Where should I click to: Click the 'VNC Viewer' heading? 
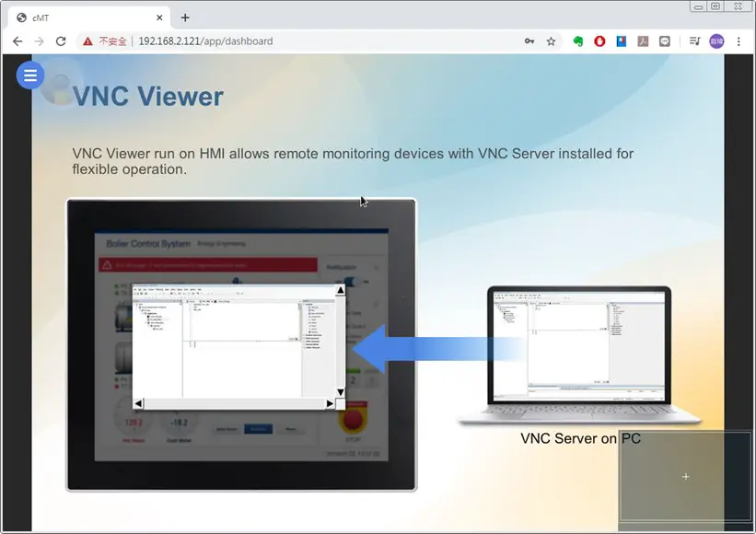tap(148, 97)
